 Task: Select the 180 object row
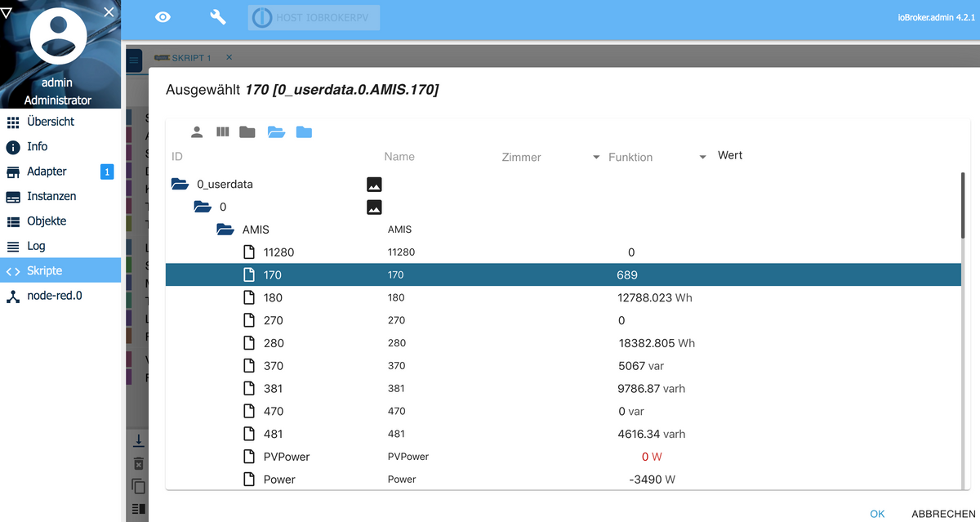tap(563, 298)
